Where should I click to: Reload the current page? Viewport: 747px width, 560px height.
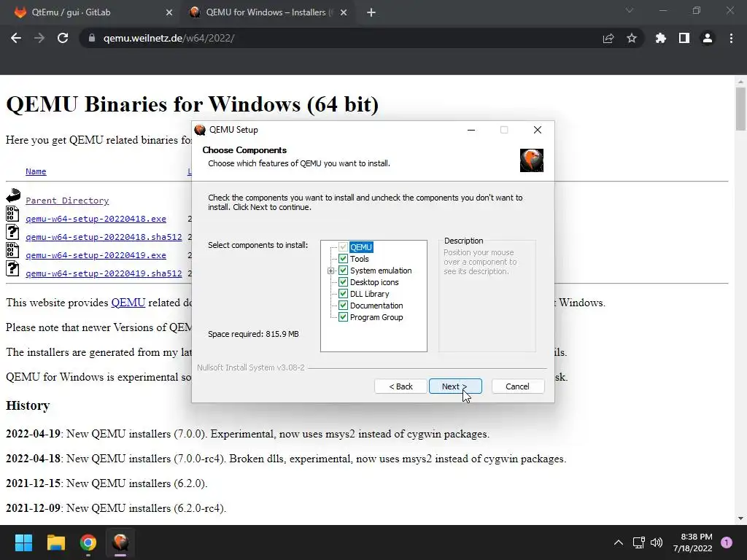coord(63,38)
